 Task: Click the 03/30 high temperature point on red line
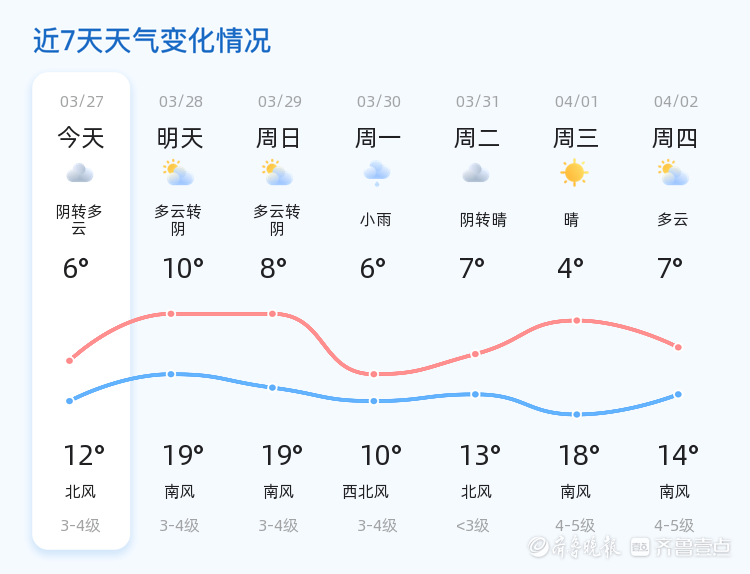(374, 374)
